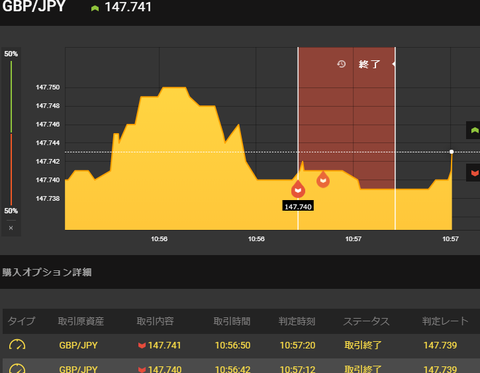The height and width of the screenshot is (373, 480).
Task: Click the upper 50% sentiment label
Action: pos(11,54)
